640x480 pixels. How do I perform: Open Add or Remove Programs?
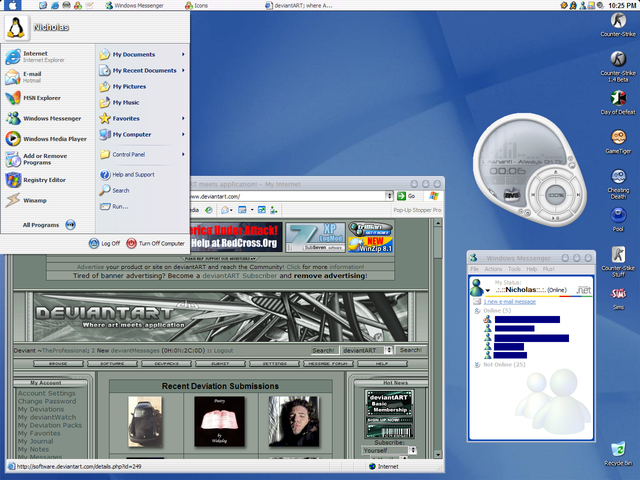pos(36,159)
